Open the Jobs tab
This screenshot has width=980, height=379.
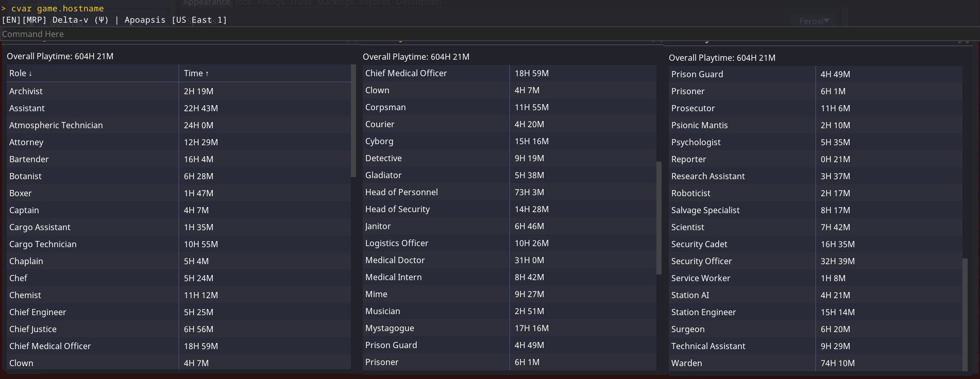click(243, 3)
